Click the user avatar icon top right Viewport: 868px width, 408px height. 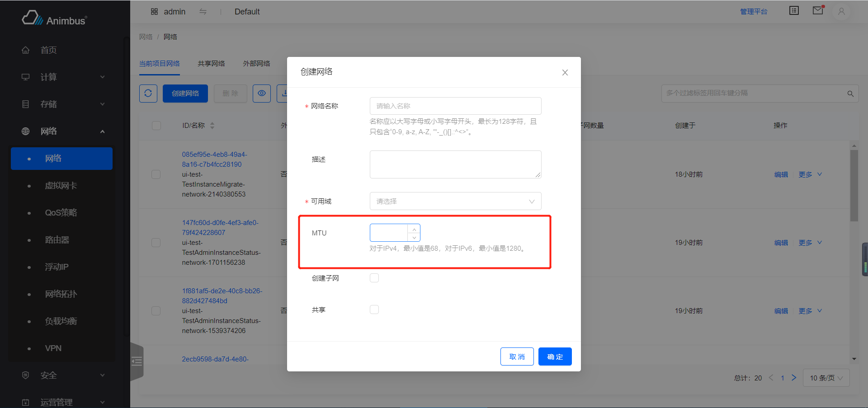point(841,11)
